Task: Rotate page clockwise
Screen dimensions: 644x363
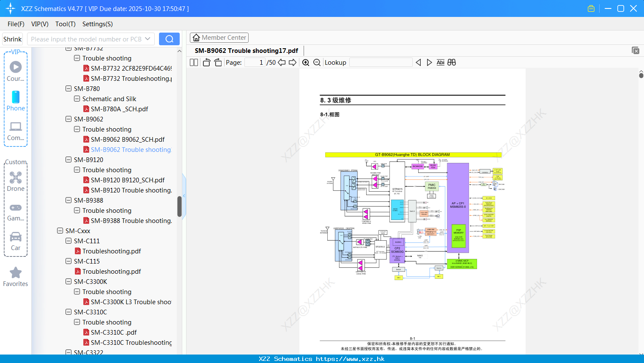Action: coord(218,63)
